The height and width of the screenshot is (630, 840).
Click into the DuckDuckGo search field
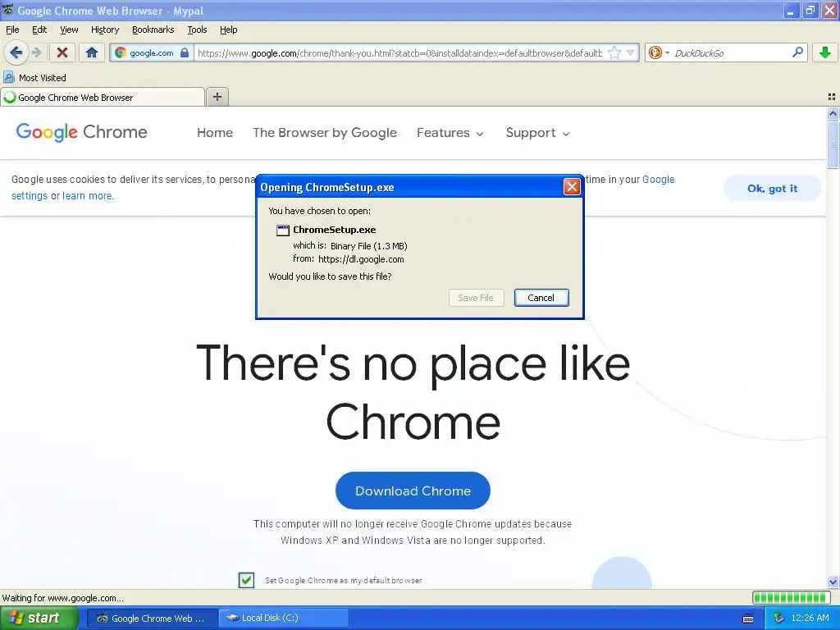(x=731, y=52)
